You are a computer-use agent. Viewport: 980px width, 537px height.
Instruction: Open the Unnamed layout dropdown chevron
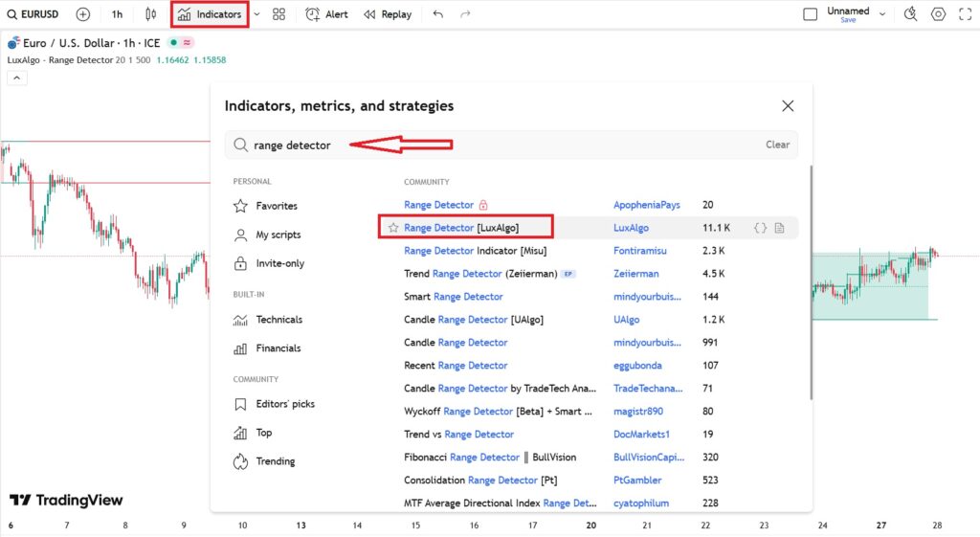tap(882, 14)
